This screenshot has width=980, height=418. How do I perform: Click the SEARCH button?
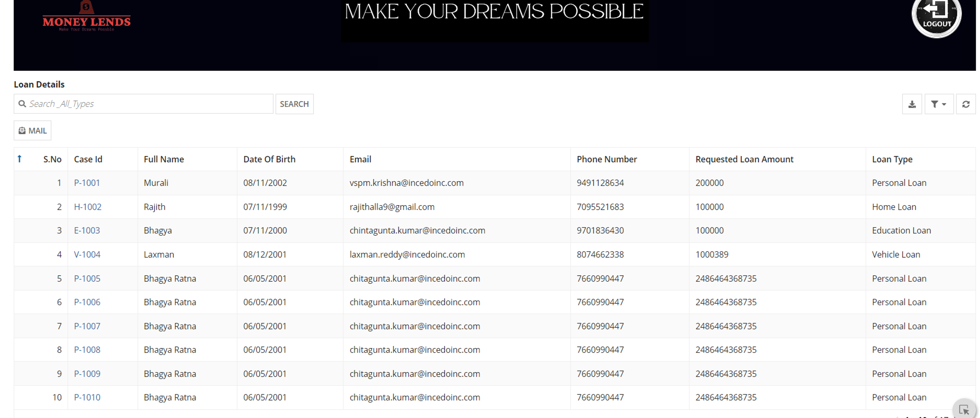[295, 104]
